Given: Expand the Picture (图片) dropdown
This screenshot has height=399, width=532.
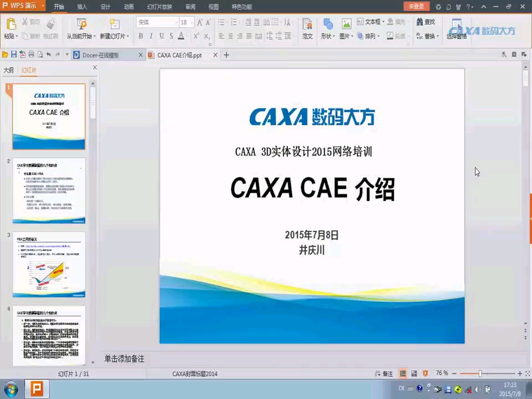Looking at the screenshot, I should (x=352, y=36).
